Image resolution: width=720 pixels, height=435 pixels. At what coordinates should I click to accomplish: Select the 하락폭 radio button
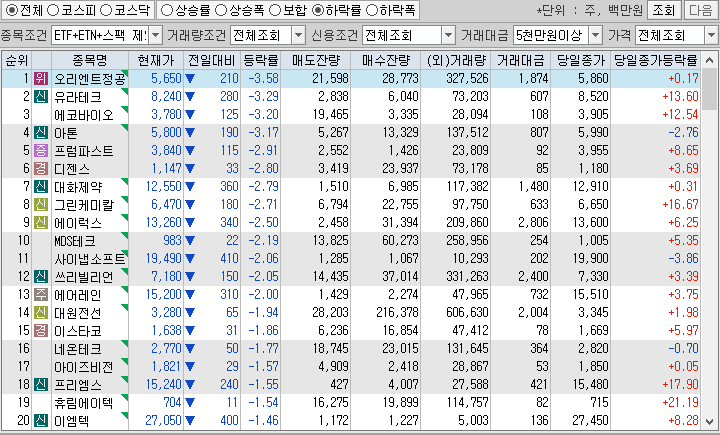[x=371, y=10]
